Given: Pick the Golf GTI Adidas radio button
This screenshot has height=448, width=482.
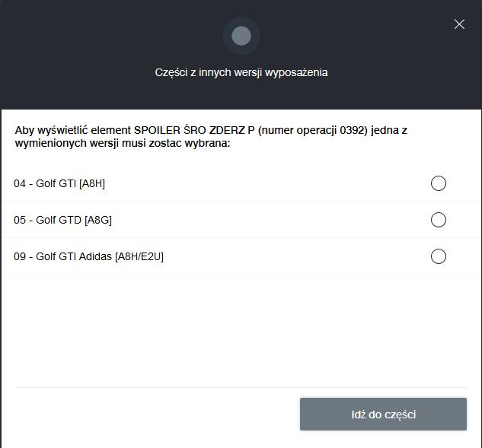Looking at the screenshot, I should 439,256.
